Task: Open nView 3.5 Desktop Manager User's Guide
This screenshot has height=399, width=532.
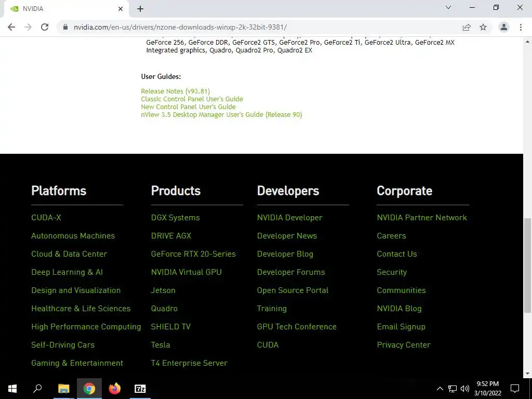Action: tap(221, 115)
